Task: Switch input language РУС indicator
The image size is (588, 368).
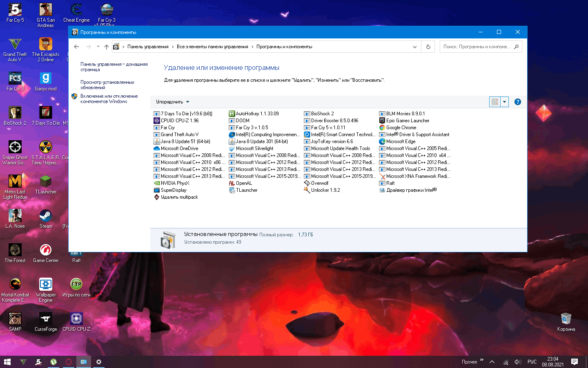Action: [532, 362]
